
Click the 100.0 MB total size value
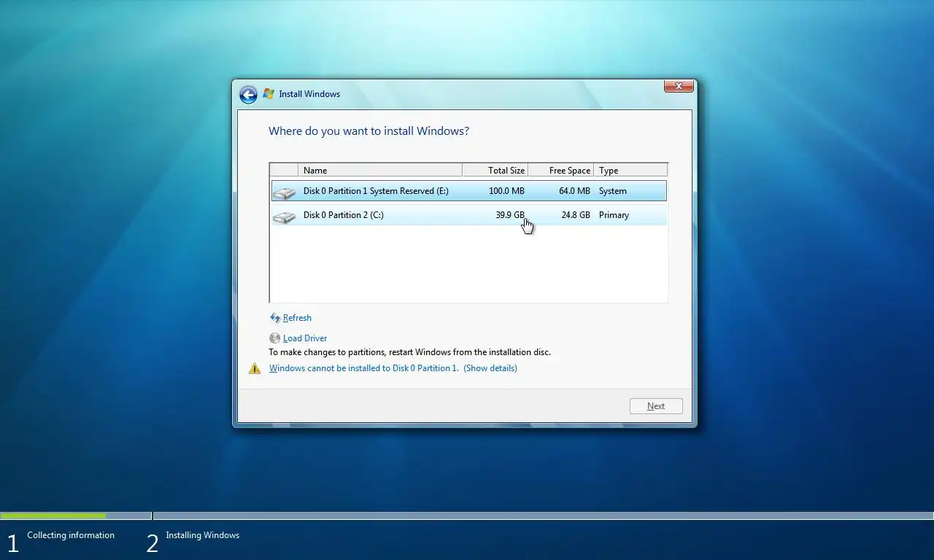tap(506, 191)
